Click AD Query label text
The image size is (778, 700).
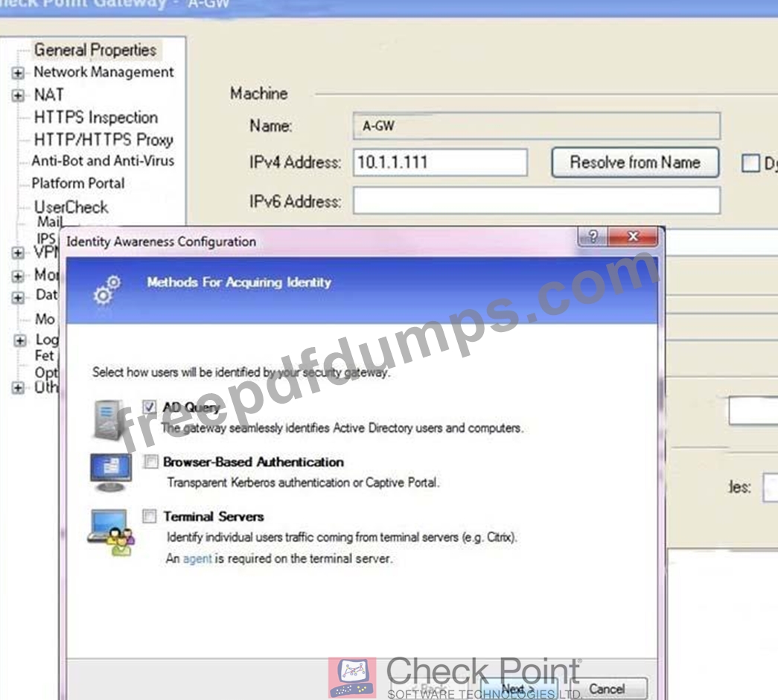[191, 407]
